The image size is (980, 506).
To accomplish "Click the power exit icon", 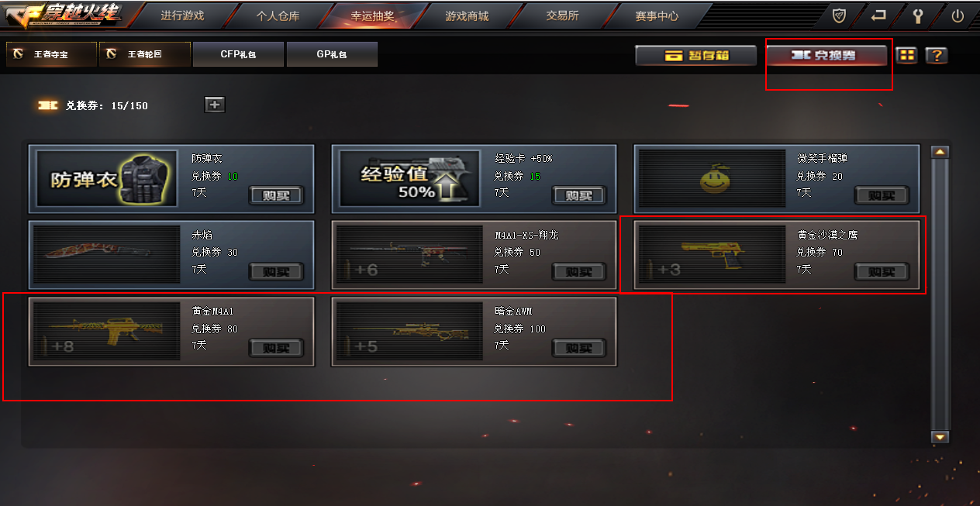I will pos(958,15).
